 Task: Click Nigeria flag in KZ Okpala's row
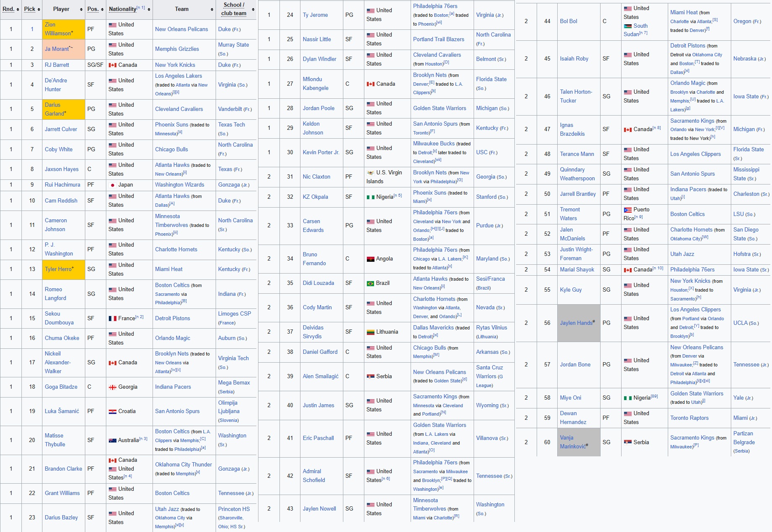[x=370, y=197]
